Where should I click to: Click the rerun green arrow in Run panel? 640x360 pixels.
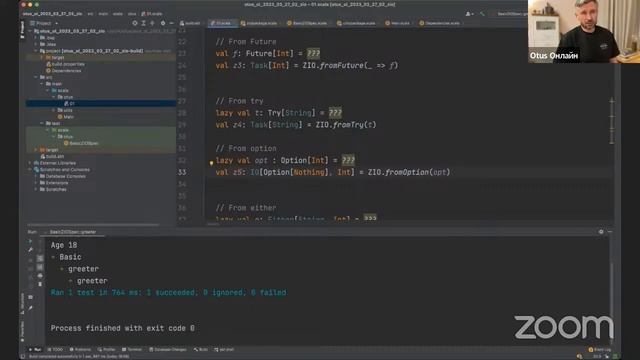pyautogui.click(x=31, y=241)
